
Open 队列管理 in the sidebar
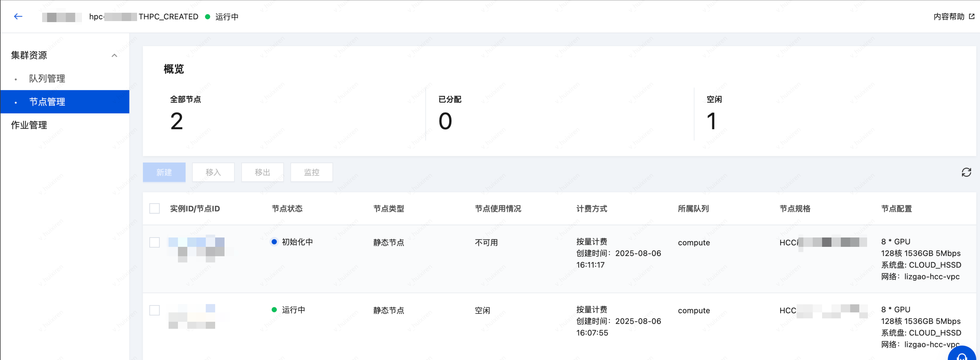(x=47, y=78)
